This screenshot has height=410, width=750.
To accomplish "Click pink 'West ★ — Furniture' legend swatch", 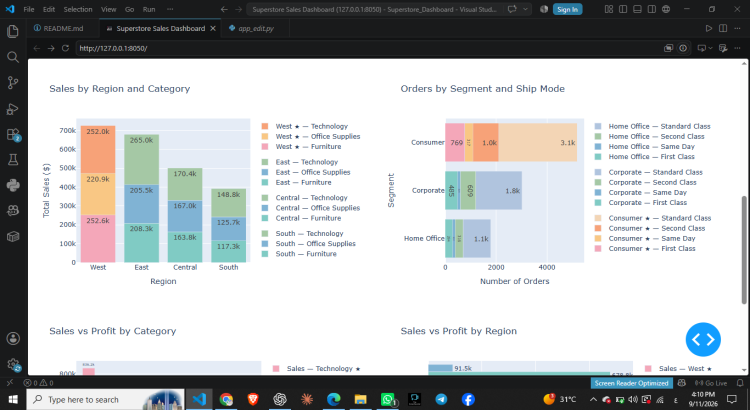I will [265, 146].
